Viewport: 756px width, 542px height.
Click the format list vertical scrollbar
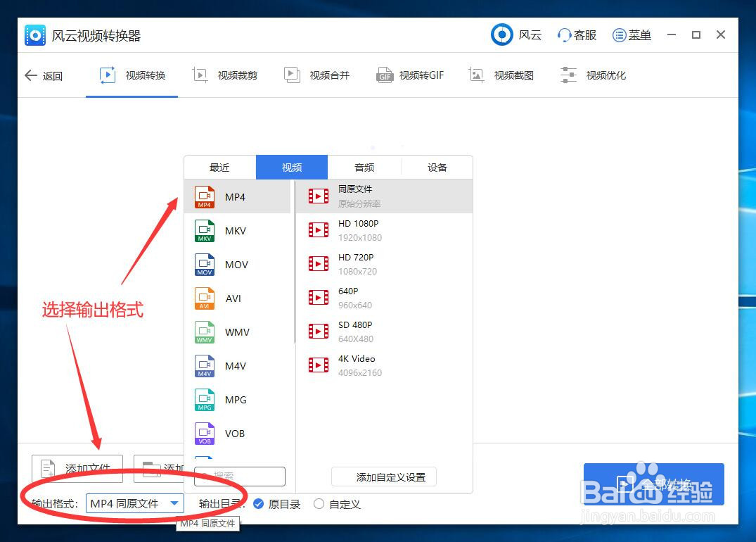(x=294, y=263)
